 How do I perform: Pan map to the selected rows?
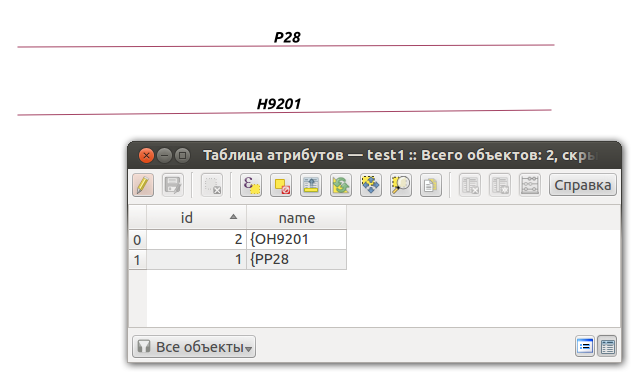pyautogui.click(x=371, y=185)
